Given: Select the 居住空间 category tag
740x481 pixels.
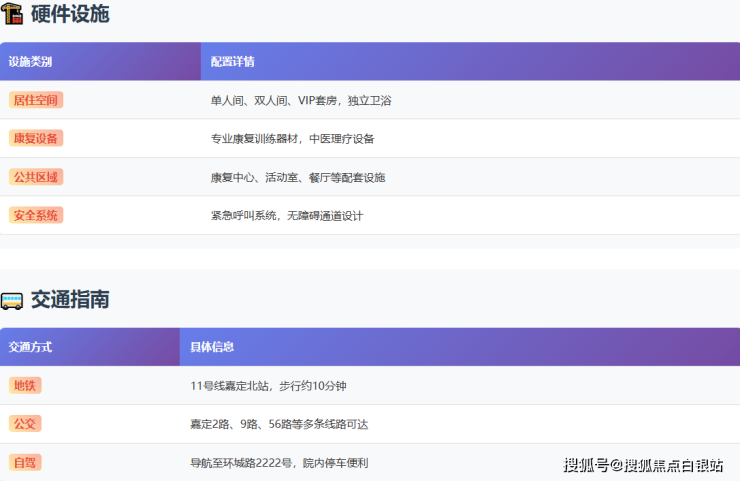Looking at the screenshot, I should click(36, 100).
